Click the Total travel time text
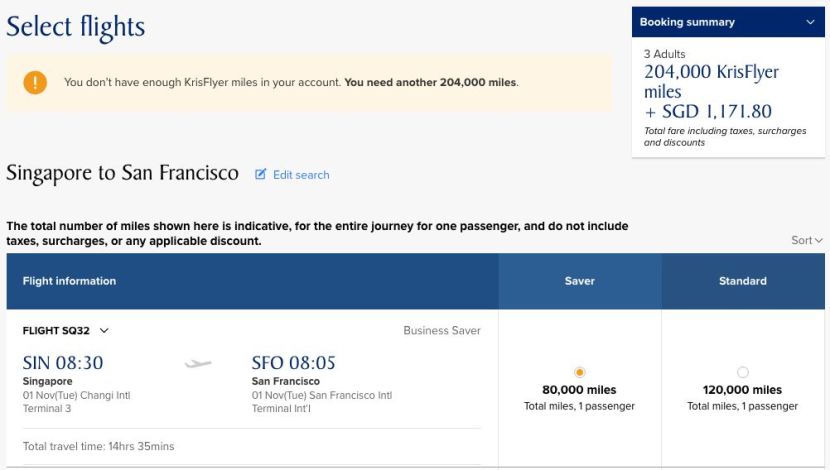The image size is (830, 470). (x=98, y=446)
